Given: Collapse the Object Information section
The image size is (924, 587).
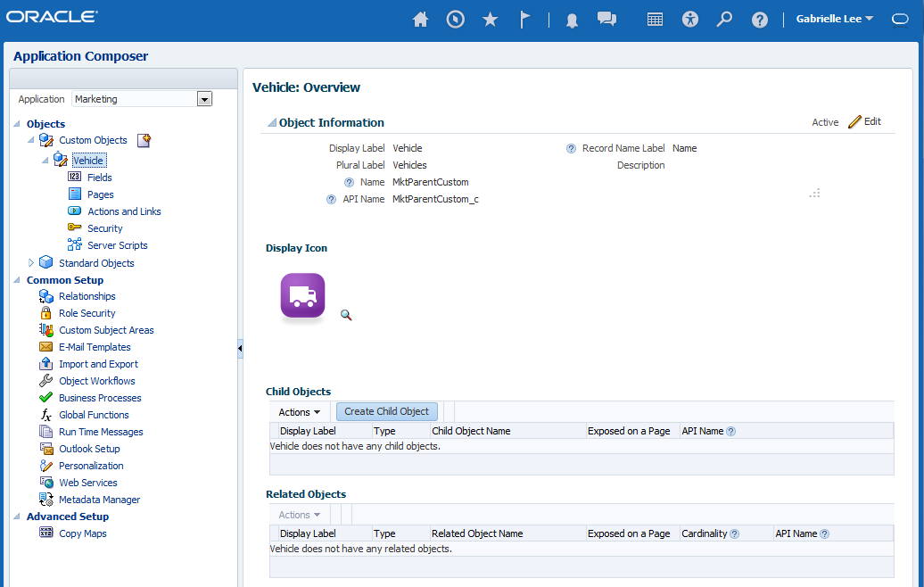Looking at the screenshot, I should point(271,123).
